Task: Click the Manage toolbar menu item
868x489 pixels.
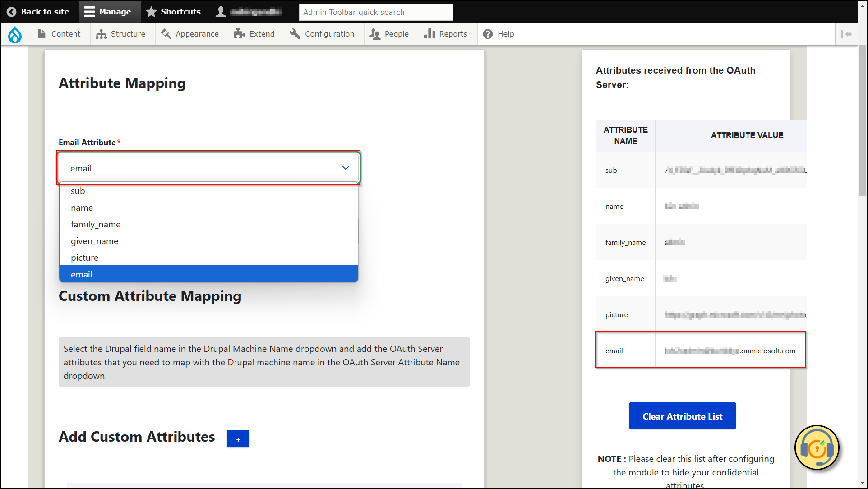Action: 110,11
